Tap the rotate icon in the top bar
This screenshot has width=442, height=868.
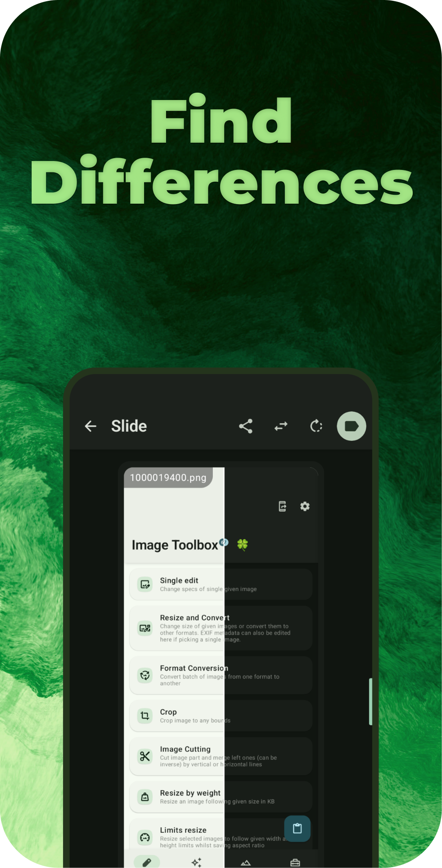point(316,426)
